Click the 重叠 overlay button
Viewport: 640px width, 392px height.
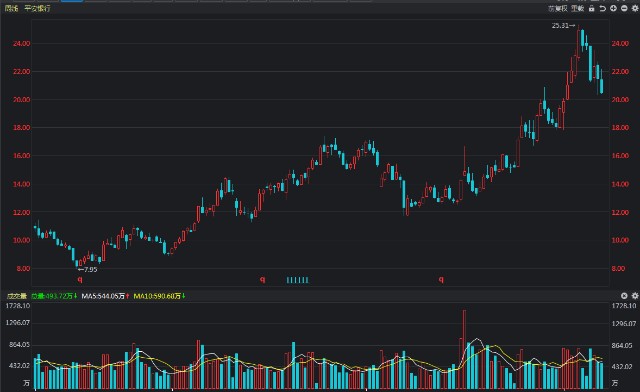coord(578,9)
